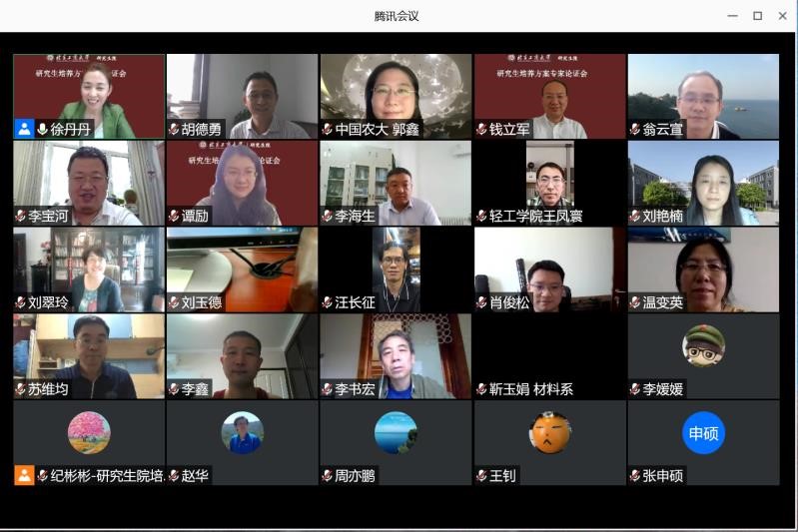798x532 pixels.
Task: Select 中国农大 郭鑫's video tile
Action: click(396, 96)
